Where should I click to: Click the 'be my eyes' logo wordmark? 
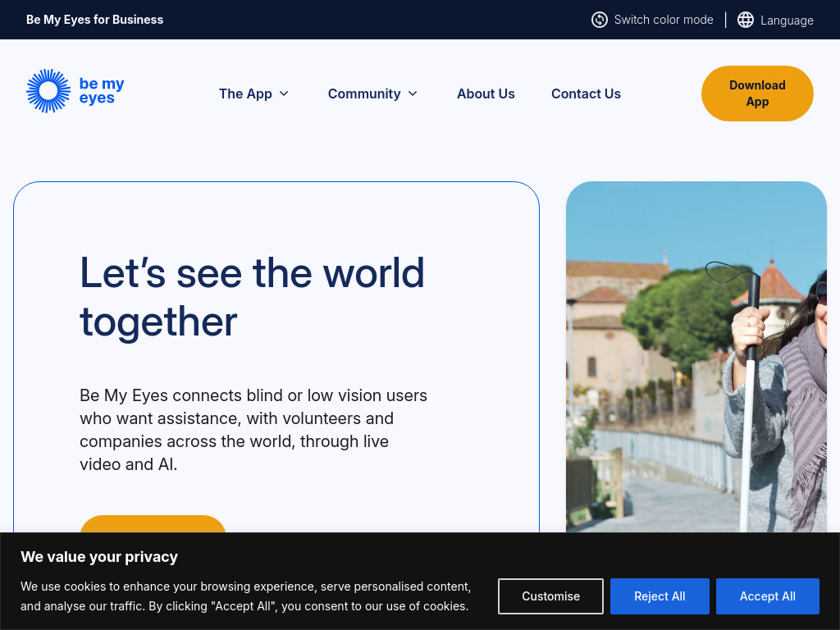coord(102,91)
